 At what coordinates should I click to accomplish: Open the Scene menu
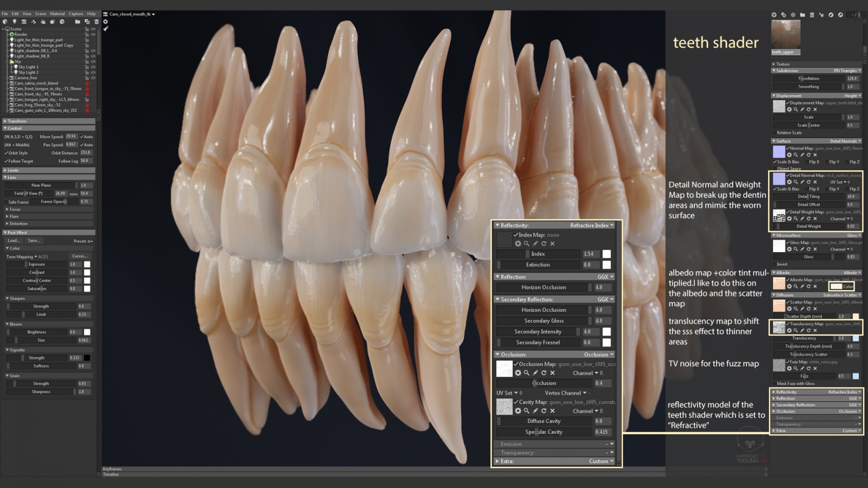(41, 14)
